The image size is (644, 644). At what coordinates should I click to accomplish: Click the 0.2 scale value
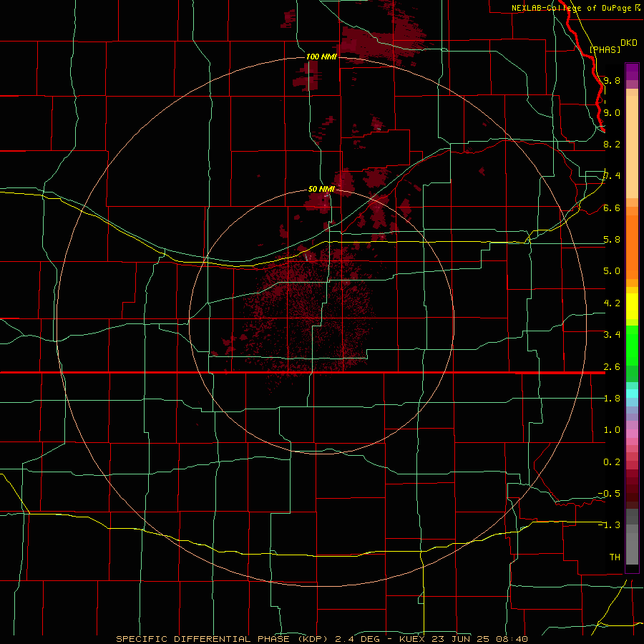[x=612, y=462]
